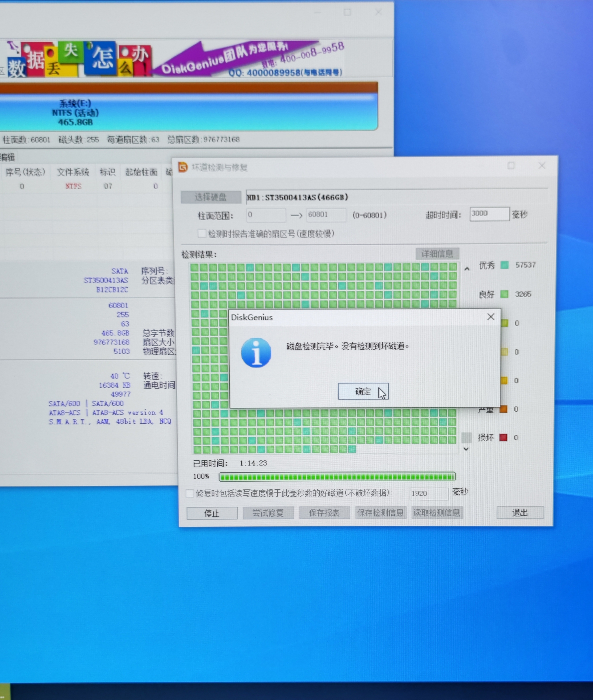593x700 pixels.
Task: Click the end cylinder field showing 60801
Action: (x=326, y=215)
